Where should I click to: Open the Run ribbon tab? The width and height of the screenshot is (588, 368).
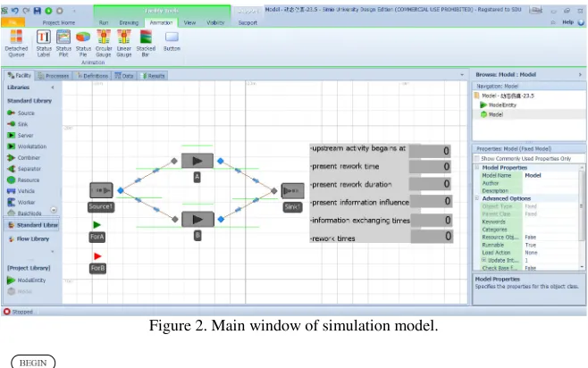[104, 22]
